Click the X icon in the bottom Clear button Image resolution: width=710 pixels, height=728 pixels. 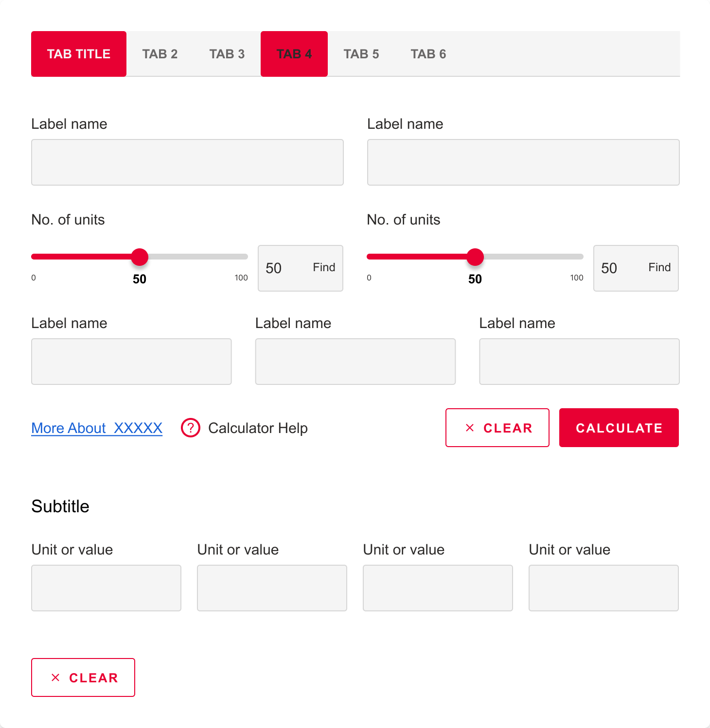55,677
